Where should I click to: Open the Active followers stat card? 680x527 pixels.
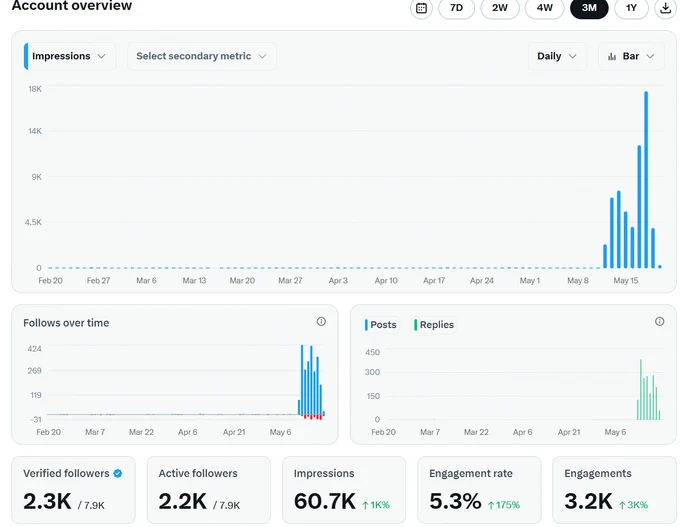tap(209, 490)
